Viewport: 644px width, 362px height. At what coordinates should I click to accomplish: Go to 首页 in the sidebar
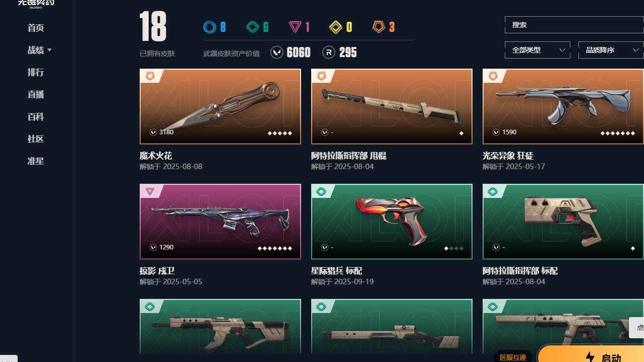pos(36,28)
